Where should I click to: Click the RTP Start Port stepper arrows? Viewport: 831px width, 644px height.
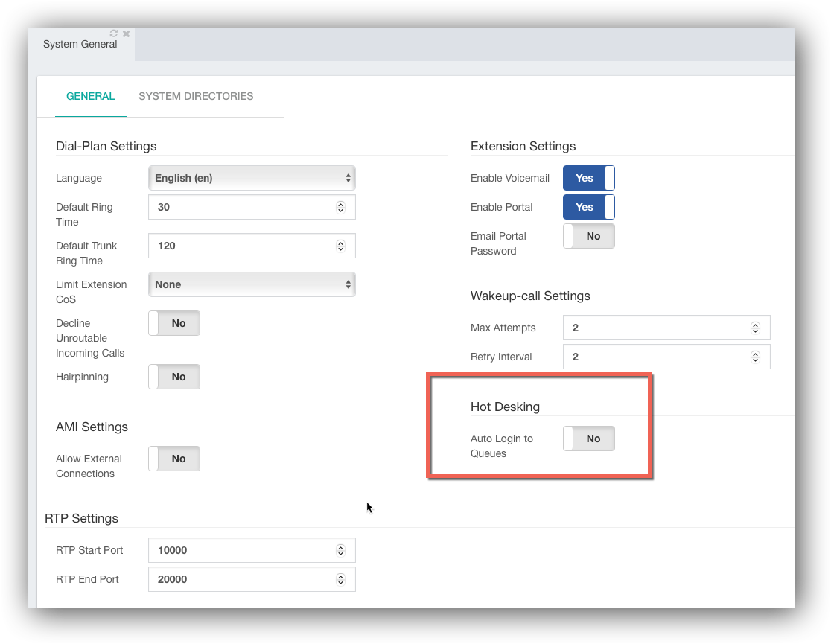(x=340, y=550)
